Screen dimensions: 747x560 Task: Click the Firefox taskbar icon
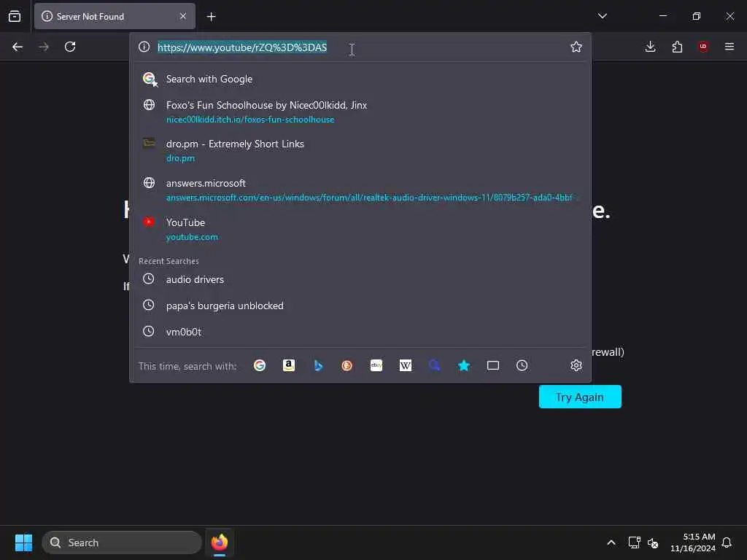(x=220, y=542)
